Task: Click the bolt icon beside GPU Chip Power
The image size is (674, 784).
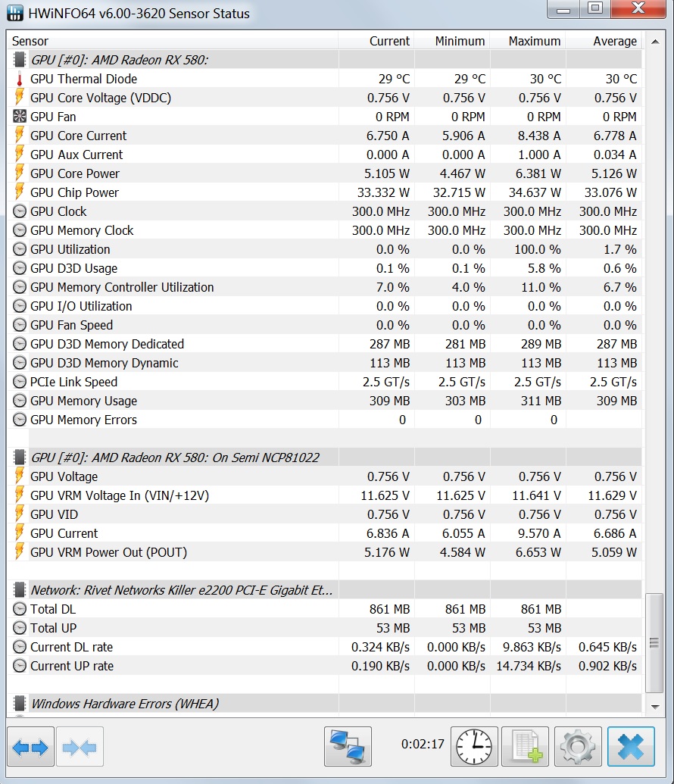Action: tap(19, 192)
